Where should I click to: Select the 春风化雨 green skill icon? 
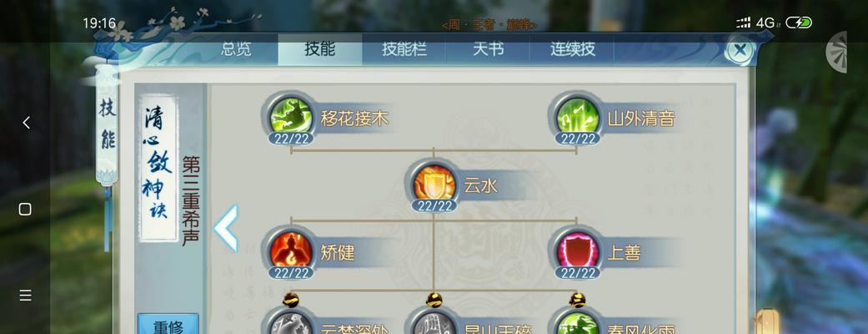tap(578, 323)
